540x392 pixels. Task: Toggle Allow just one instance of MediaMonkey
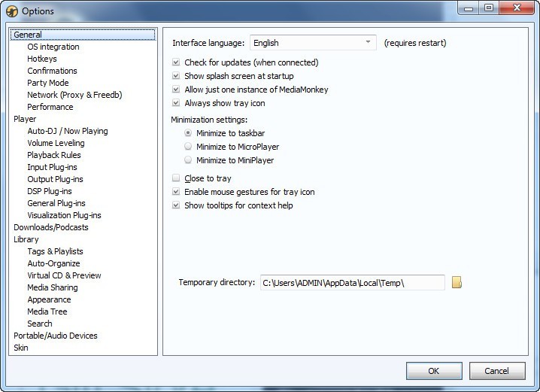coord(176,90)
